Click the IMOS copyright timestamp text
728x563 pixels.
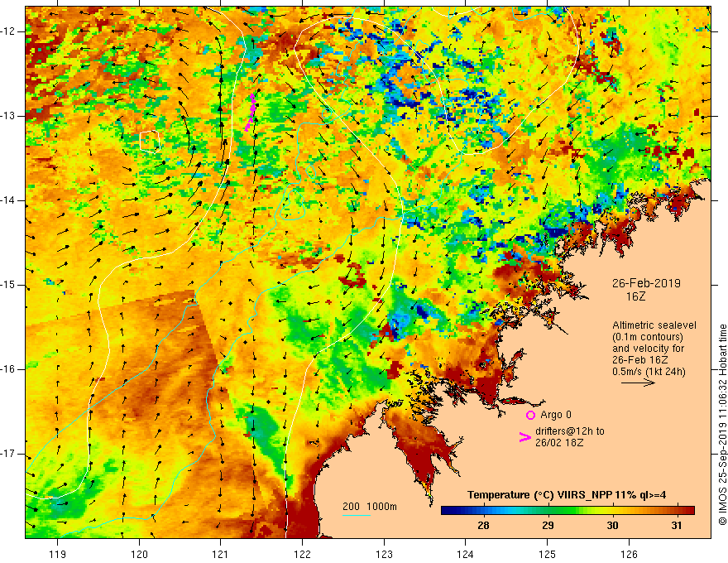(x=722, y=425)
